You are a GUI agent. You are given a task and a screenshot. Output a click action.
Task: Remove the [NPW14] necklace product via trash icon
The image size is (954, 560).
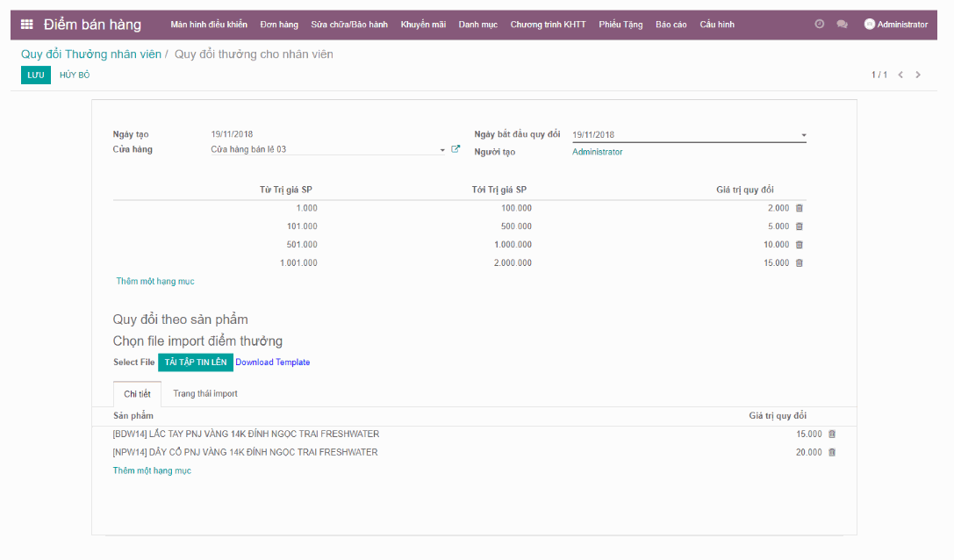[831, 452]
